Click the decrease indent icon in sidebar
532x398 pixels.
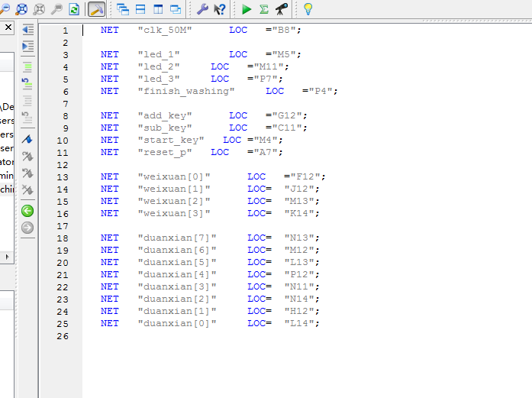coord(27,29)
